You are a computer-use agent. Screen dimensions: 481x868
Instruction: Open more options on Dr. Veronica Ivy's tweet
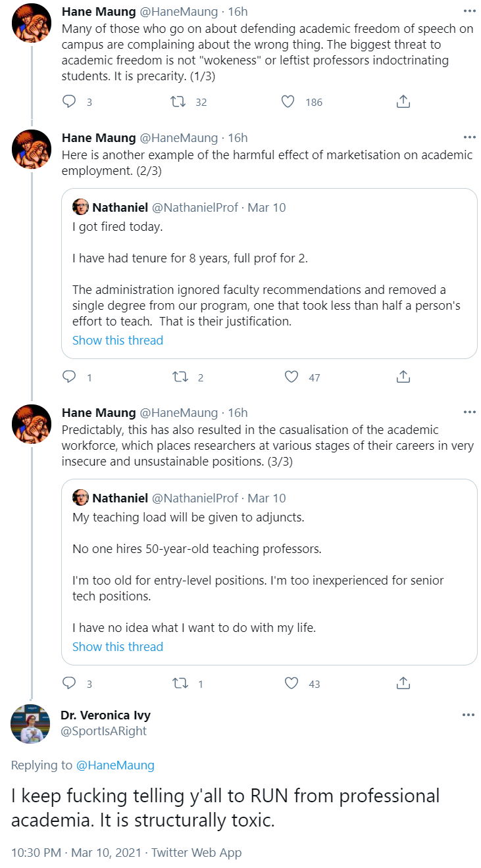[468, 715]
